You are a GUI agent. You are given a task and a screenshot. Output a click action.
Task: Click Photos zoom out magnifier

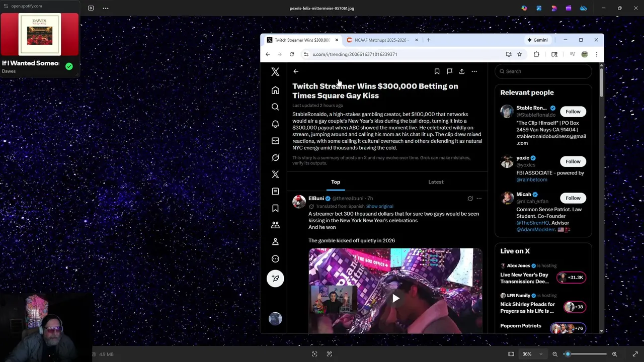click(555, 354)
